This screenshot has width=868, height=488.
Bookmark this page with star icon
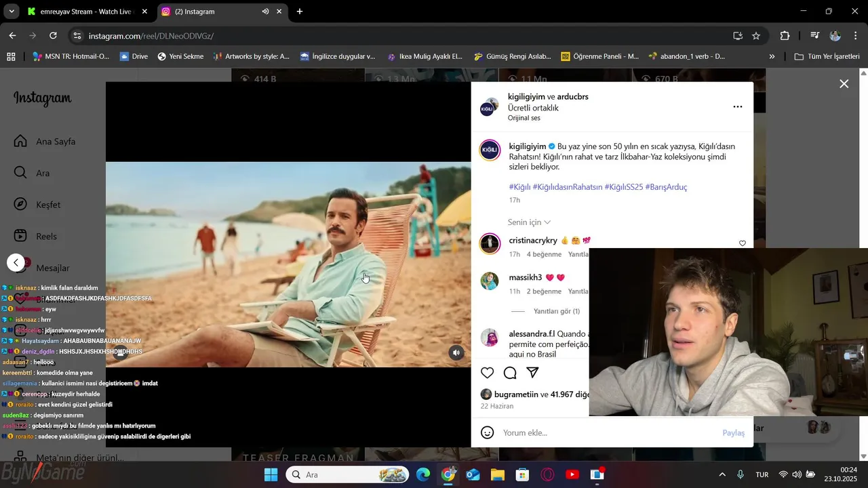coord(756,36)
